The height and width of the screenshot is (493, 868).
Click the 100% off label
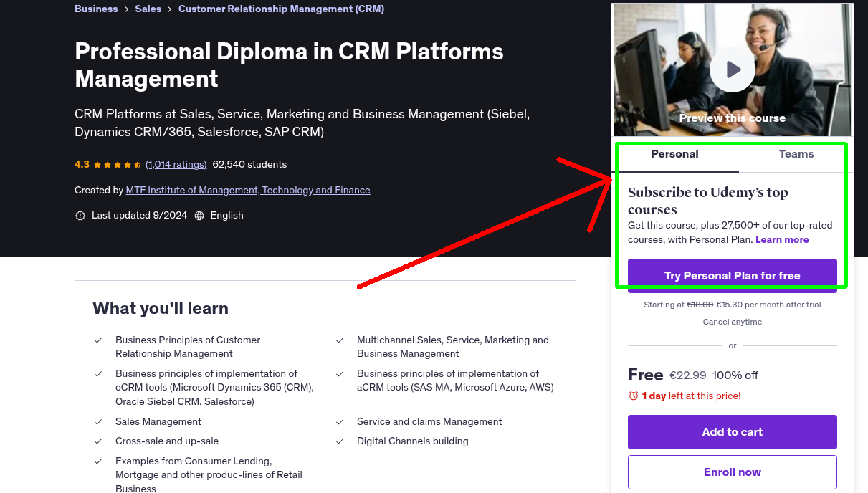(x=735, y=375)
